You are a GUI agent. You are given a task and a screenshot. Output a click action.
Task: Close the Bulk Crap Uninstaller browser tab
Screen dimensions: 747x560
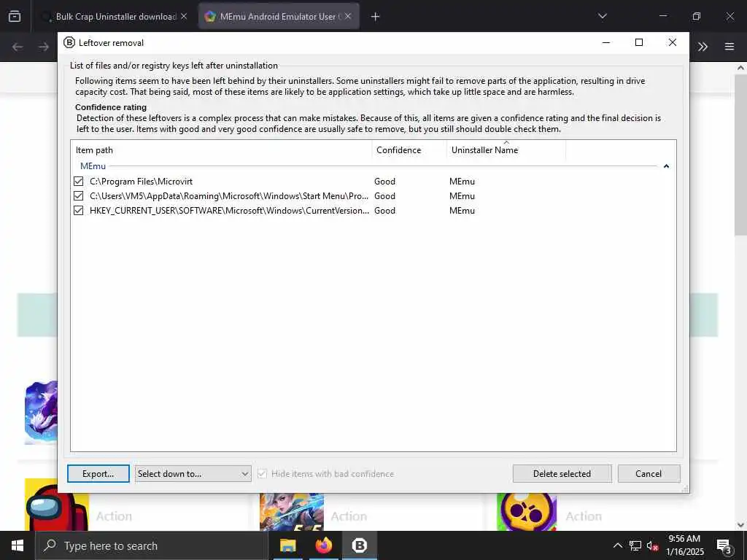(x=184, y=16)
